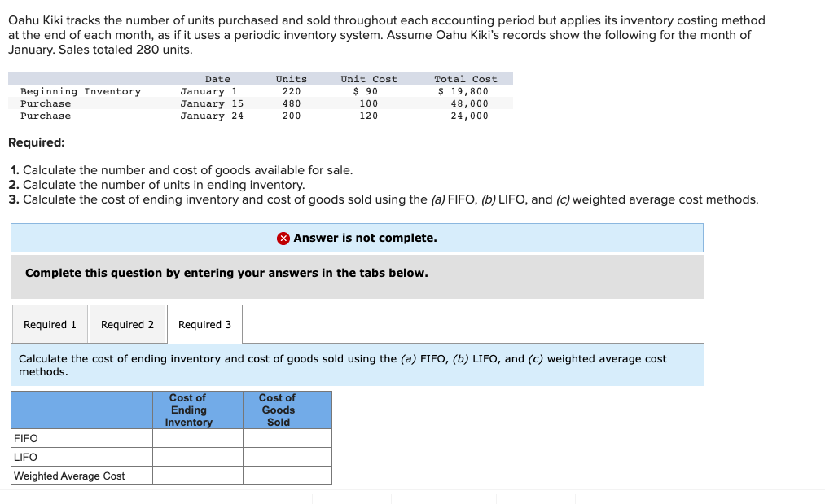The width and height of the screenshot is (825, 504).
Task: Click the '220' units value
Action: (292, 91)
